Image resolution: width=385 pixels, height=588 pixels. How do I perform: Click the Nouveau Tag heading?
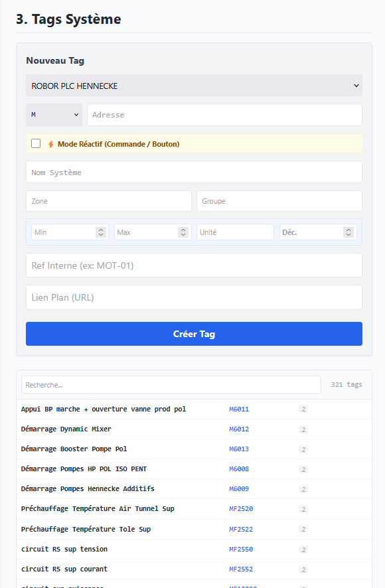click(55, 60)
